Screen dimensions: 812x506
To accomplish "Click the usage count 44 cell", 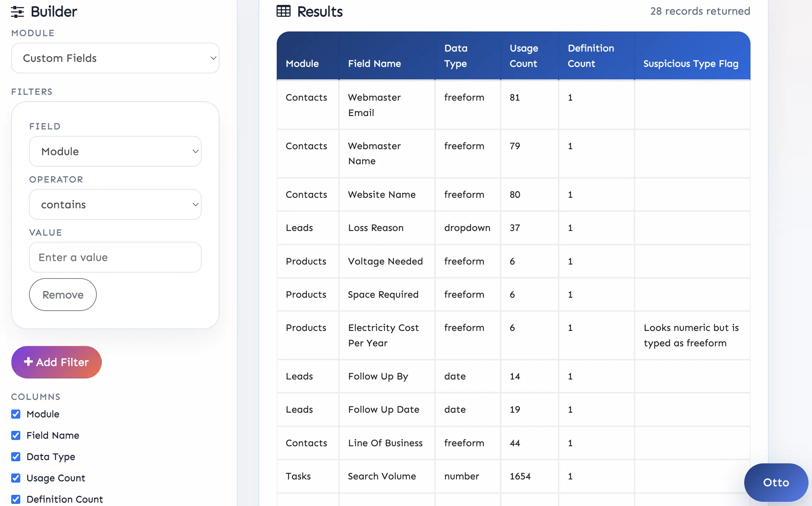I will [529, 443].
